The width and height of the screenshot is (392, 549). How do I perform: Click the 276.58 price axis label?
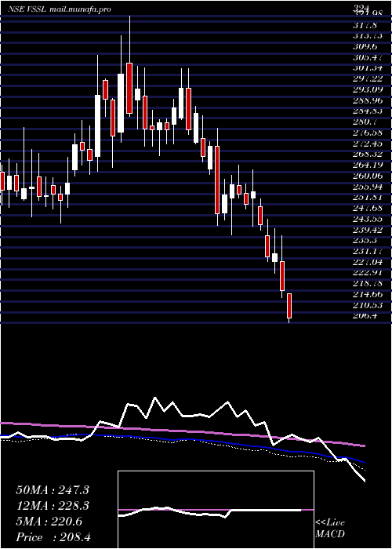[368, 133]
